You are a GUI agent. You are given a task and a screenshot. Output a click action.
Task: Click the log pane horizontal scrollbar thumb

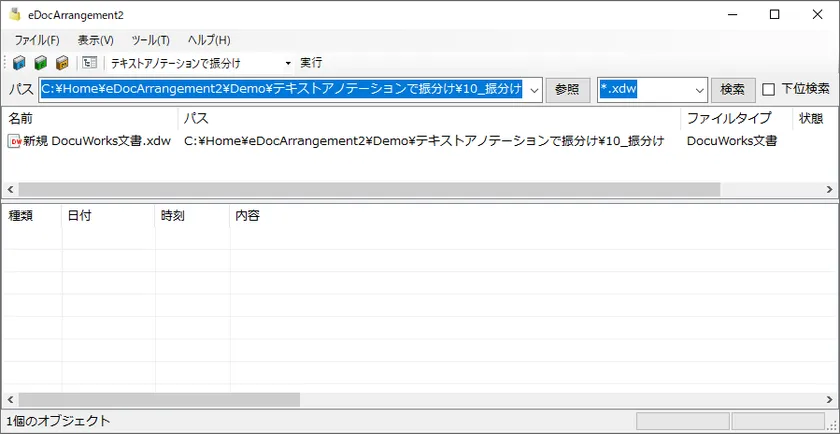159,400
